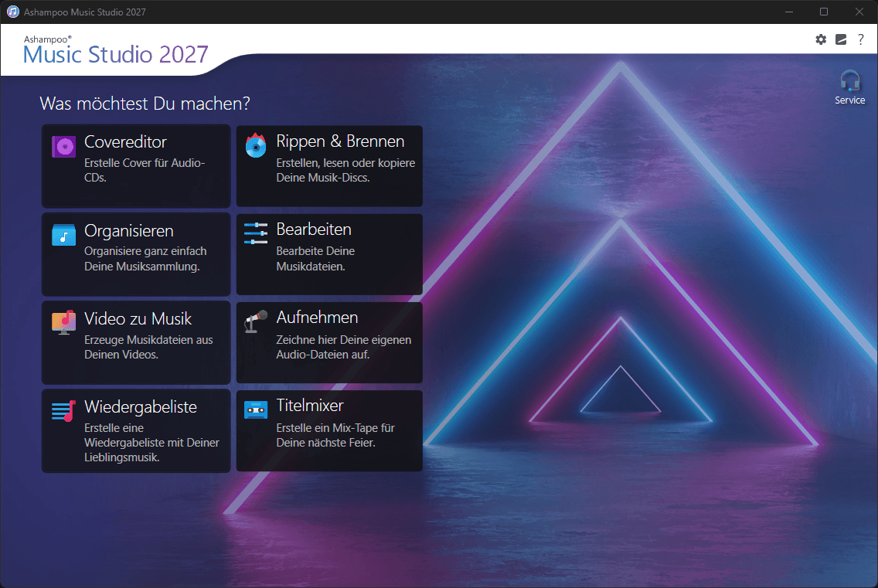Click the sliders icon for Bearbeiten

pos(256,233)
